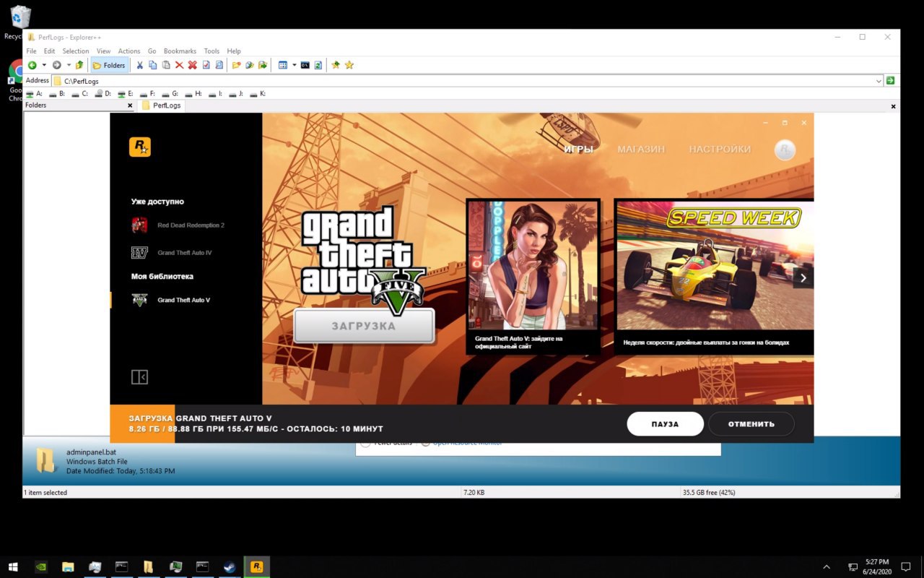Click the Paste clipboard icon
The height and width of the screenshot is (578, 924).
[166, 65]
